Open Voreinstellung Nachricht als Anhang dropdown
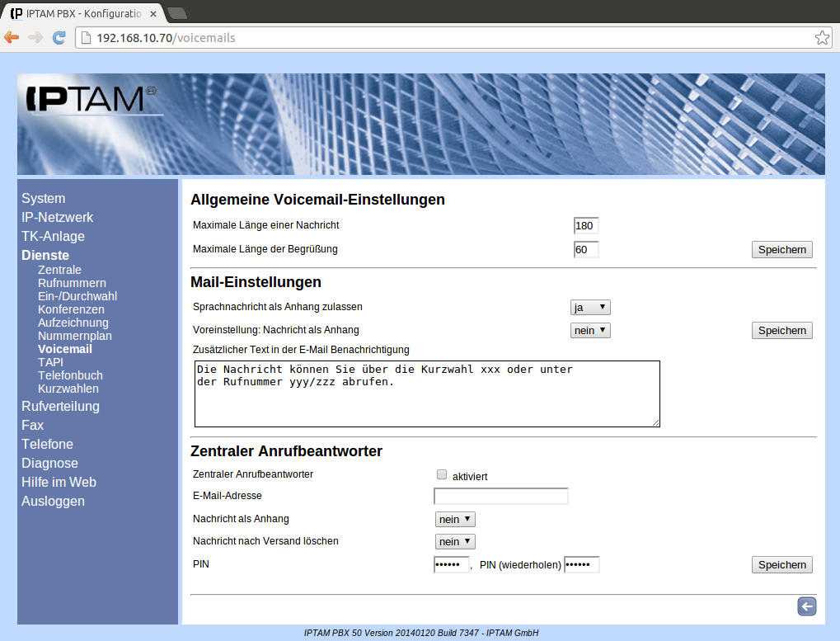The width and height of the screenshot is (840, 641). (x=590, y=330)
